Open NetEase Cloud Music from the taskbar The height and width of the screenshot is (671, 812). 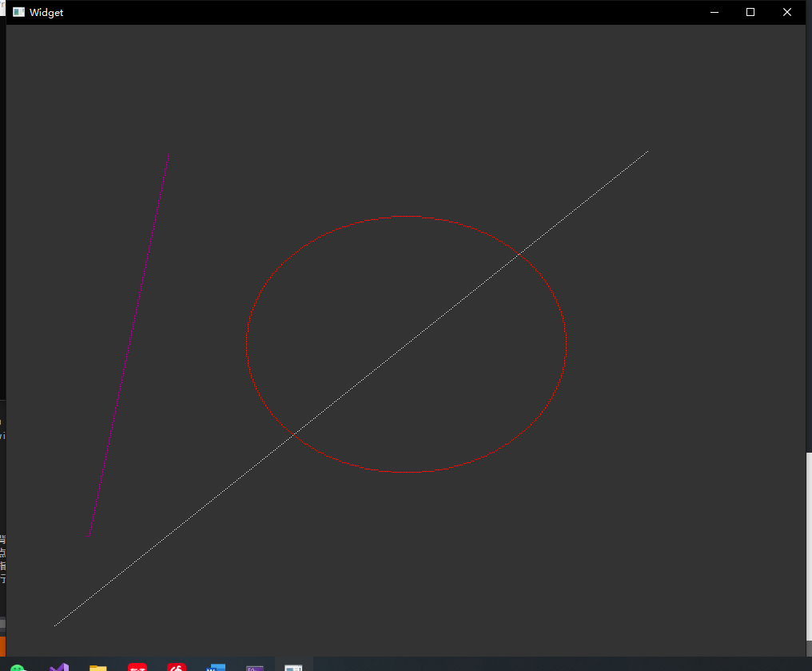[x=177, y=666]
